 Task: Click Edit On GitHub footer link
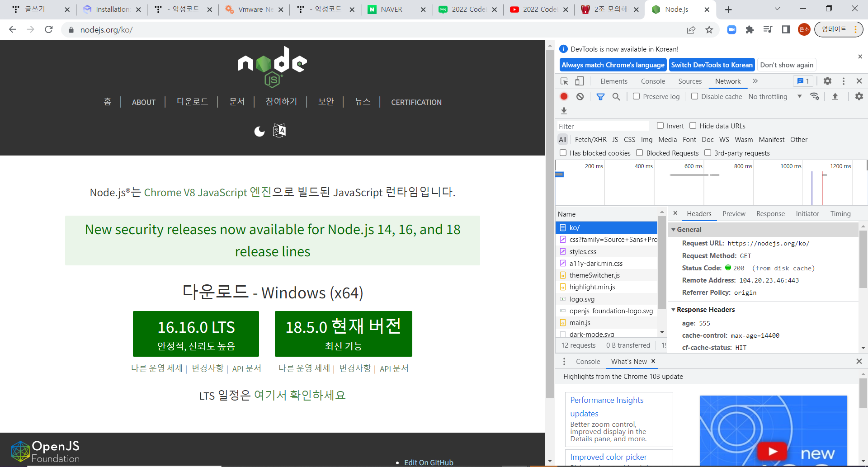tap(429, 462)
